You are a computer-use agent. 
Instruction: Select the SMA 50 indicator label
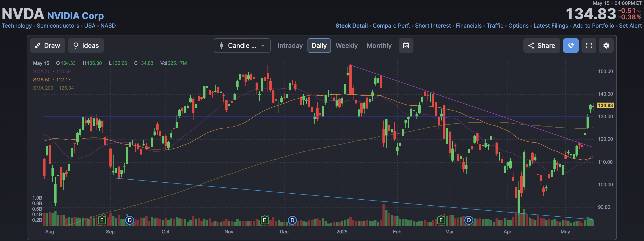42,80
